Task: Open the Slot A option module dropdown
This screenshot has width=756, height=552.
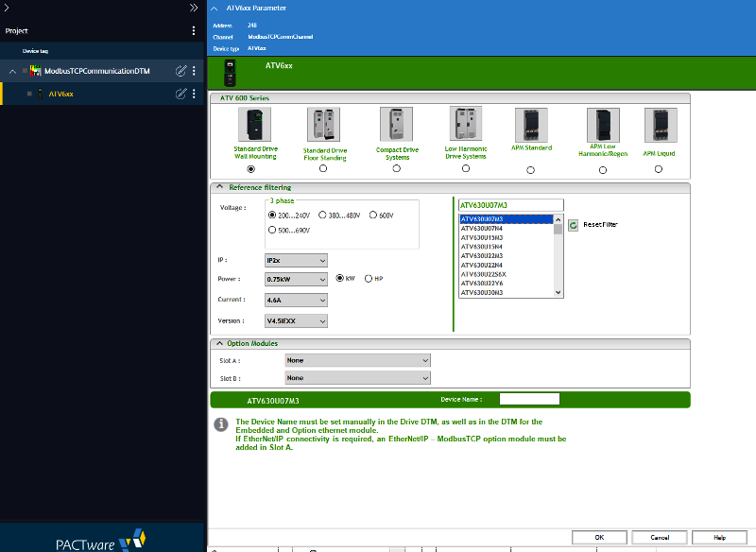Action: (x=357, y=360)
